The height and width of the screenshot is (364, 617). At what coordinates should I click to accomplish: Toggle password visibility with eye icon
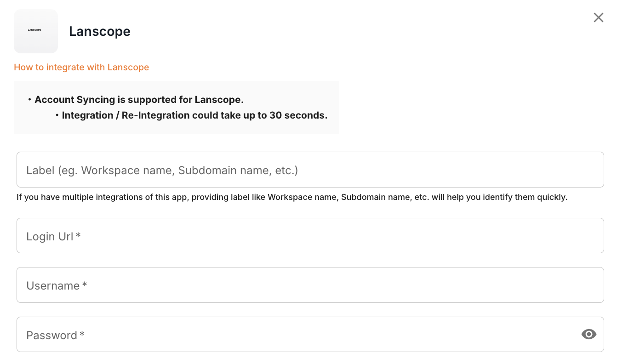(x=588, y=334)
